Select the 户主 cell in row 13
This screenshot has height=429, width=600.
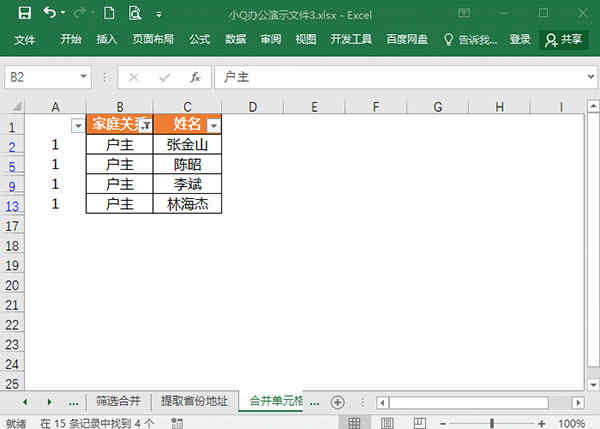(x=120, y=204)
